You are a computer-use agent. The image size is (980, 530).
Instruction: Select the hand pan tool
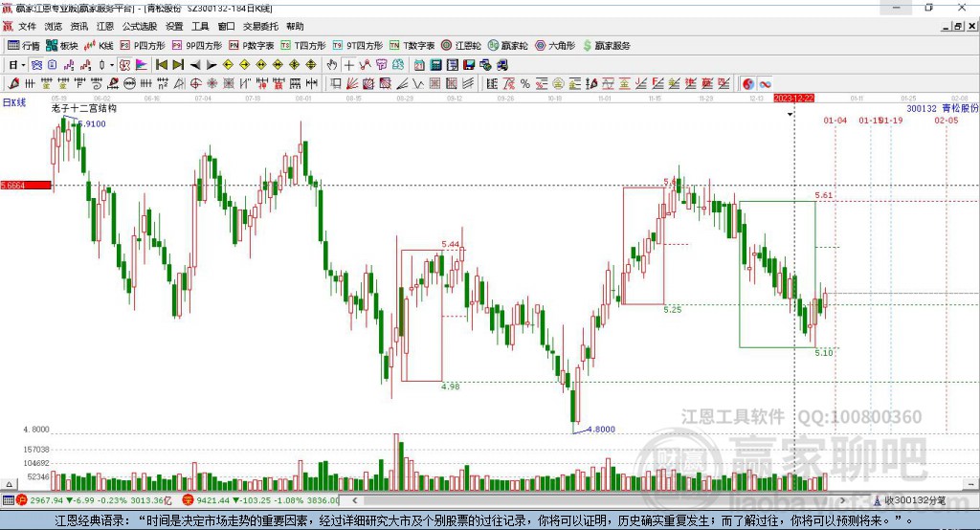[332, 65]
